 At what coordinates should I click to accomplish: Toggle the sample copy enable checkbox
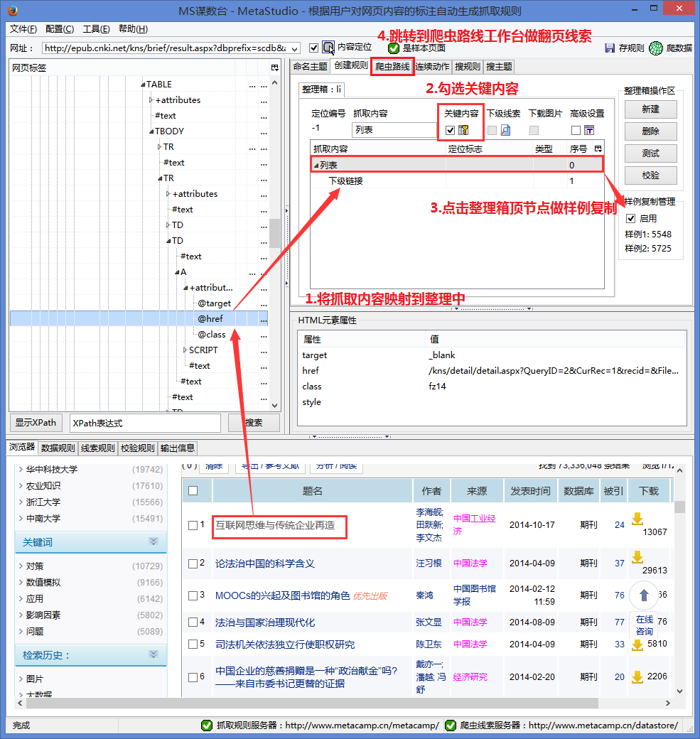(630, 218)
